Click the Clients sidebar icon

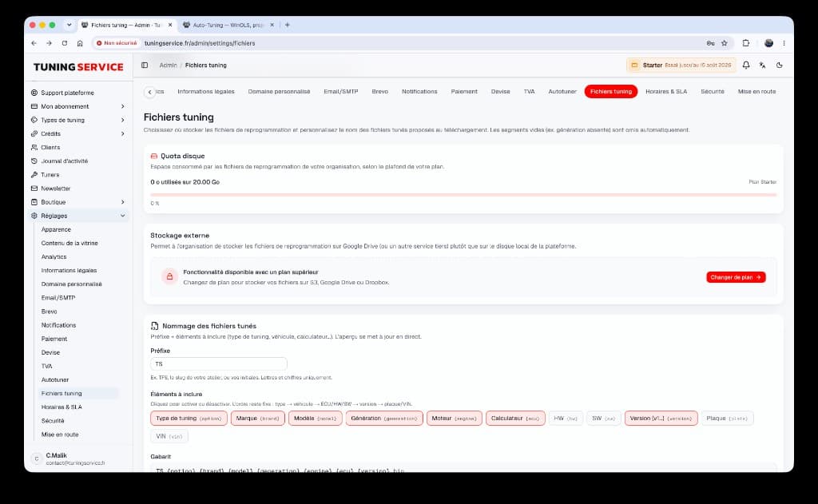tap(34, 148)
